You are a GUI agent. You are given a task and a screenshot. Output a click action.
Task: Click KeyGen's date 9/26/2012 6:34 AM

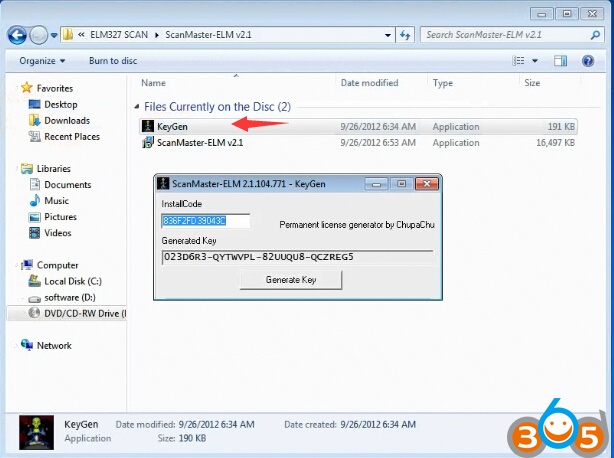point(378,126)
